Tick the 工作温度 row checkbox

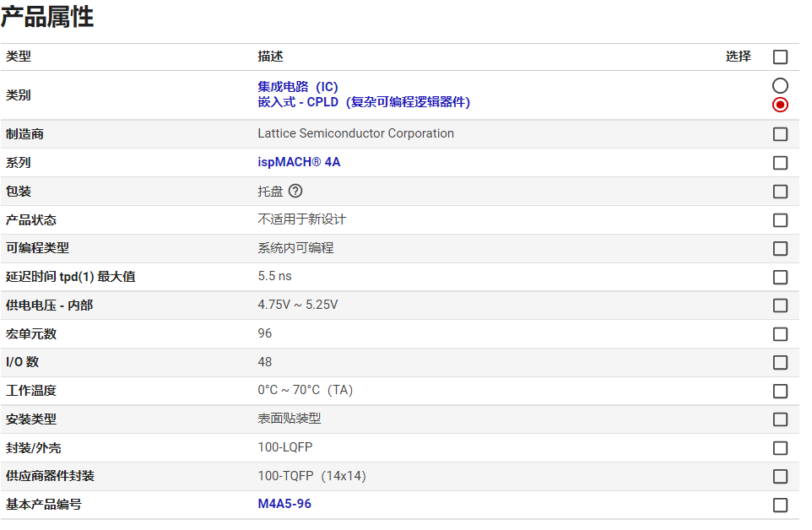tap(780, 392)
